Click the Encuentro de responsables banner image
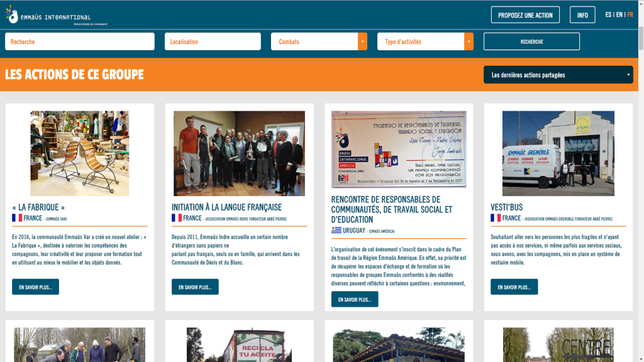Image resolution: width=644 pixels, height=362 pixels. pos(399,149)
